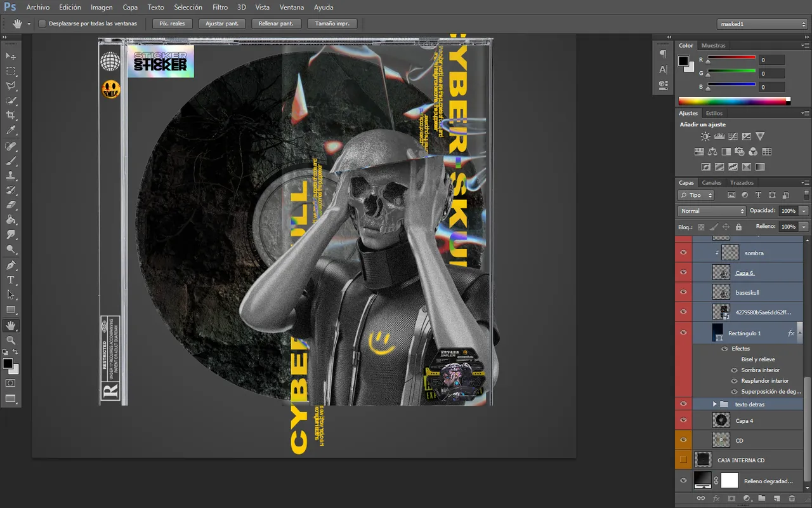This screenshot has width=812, height=508.
Task: Collapse Rectángulo 1 effects list
Action: (x=800, y=333)
